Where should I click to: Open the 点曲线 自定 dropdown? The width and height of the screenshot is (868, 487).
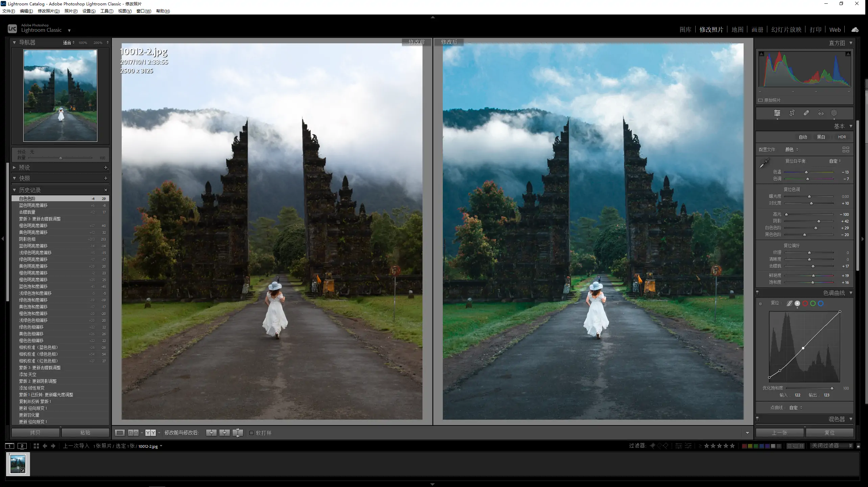(x=796, y=408)
